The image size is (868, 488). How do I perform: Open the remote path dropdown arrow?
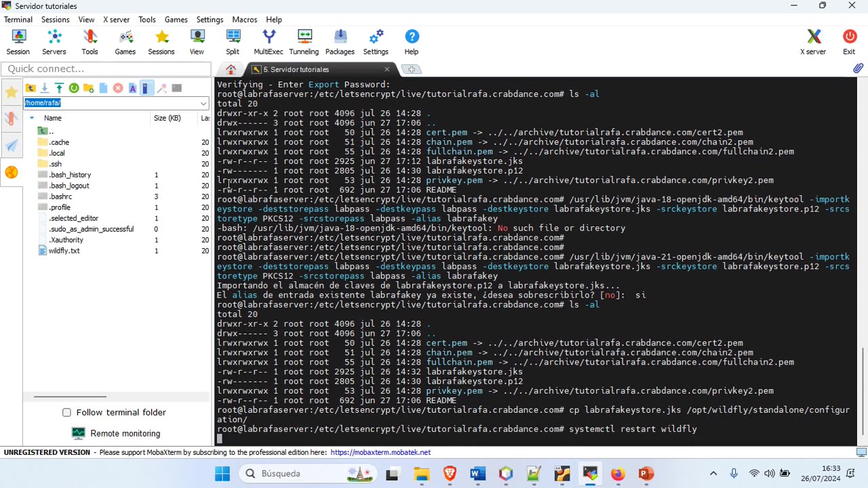(x=203, y=103)
